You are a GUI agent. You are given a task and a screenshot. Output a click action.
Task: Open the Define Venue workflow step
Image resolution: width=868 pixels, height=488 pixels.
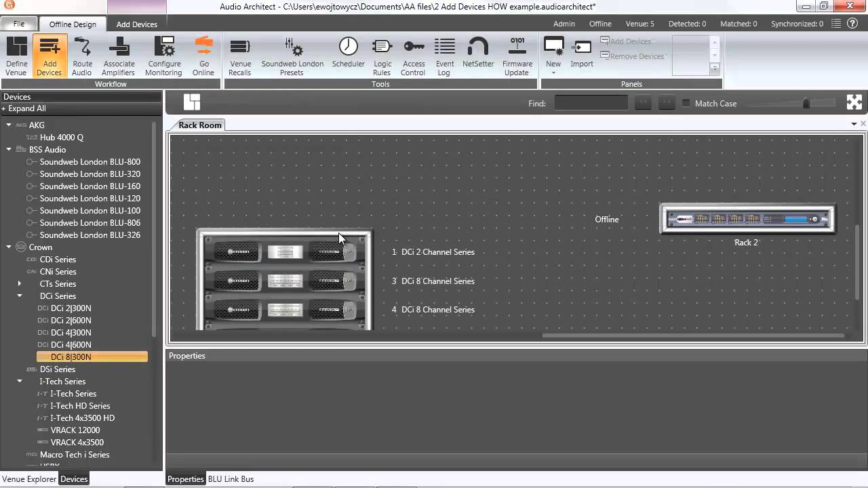(x=16, y=56)
